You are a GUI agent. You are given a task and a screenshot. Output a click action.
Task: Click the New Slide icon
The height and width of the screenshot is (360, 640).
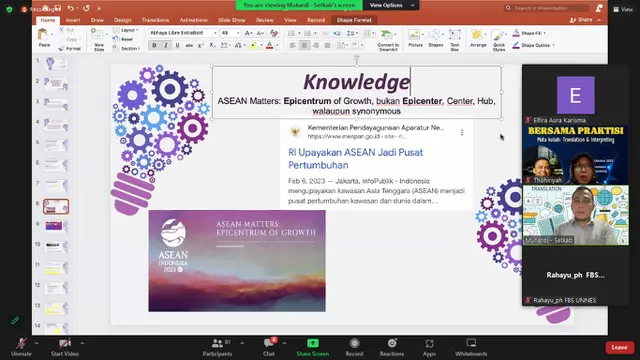[98, 35]
